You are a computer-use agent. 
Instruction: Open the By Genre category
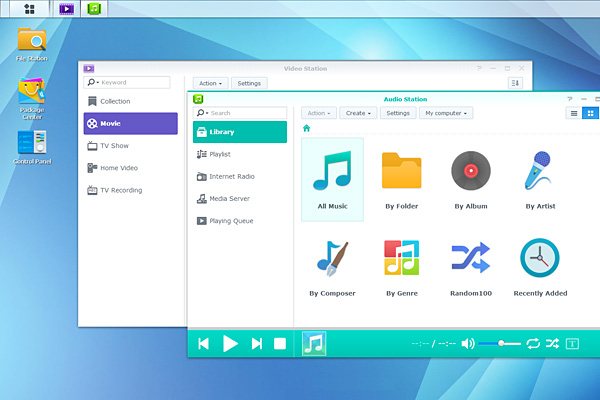pyautogui.click(x=401, y=265)
